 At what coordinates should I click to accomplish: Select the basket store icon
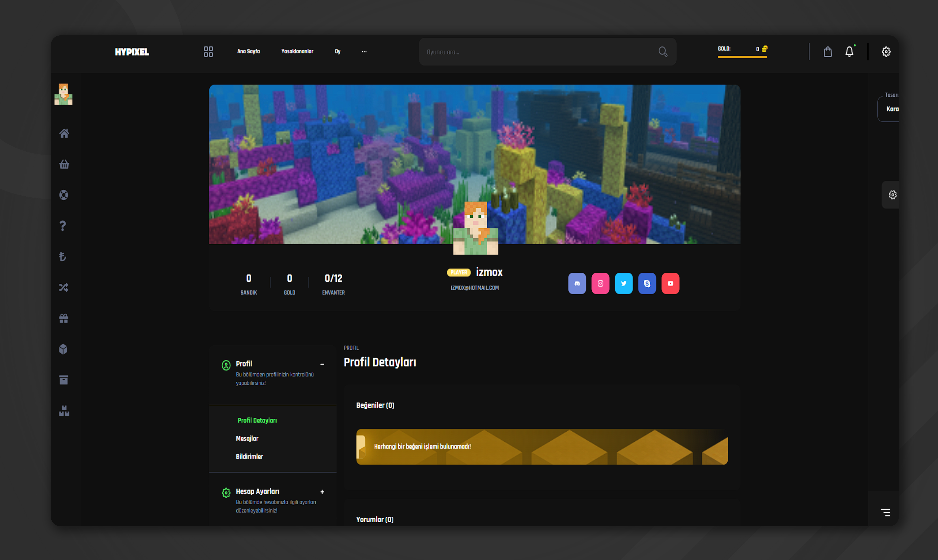(x=64, y=164)
